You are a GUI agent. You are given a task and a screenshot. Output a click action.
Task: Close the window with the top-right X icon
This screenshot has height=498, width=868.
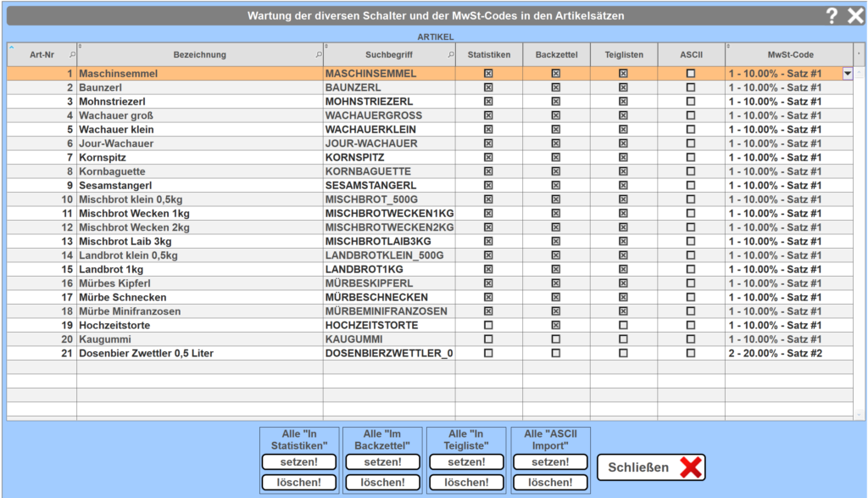coord(854,16)
